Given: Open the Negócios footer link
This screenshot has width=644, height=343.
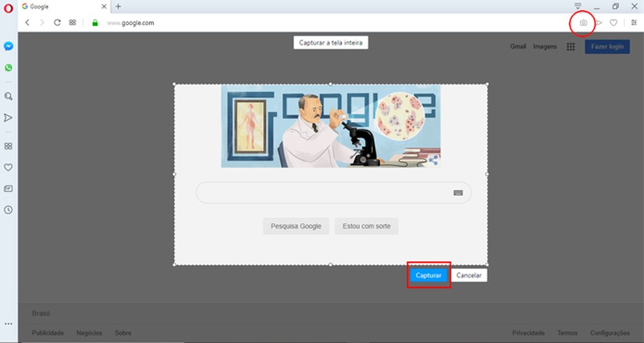Looking at the screenshot, I should click(89, 333).
